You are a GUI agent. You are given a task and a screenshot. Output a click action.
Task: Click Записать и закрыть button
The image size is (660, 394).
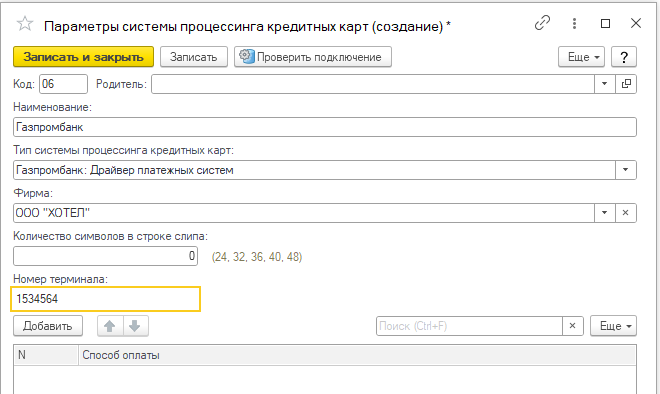point(83,57)
